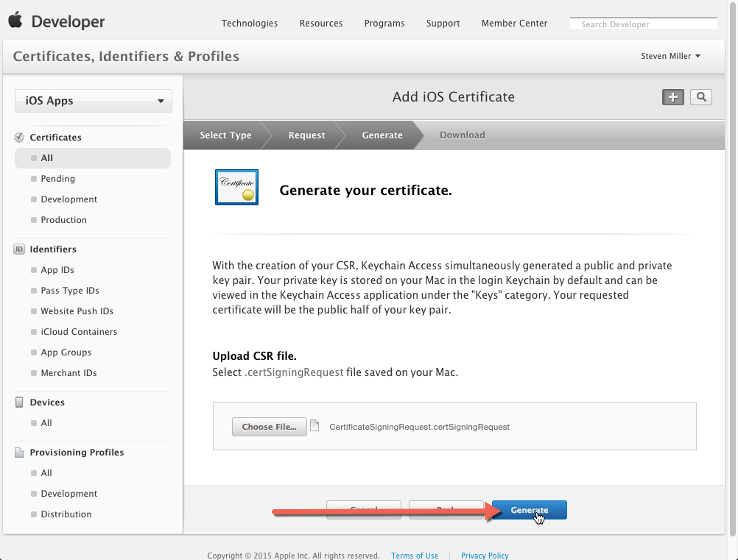Image resolution: width=738 pixels, height=560 pixels.
Task: Click the Provisioning Profiles document icon
Action: pos(19,453)
